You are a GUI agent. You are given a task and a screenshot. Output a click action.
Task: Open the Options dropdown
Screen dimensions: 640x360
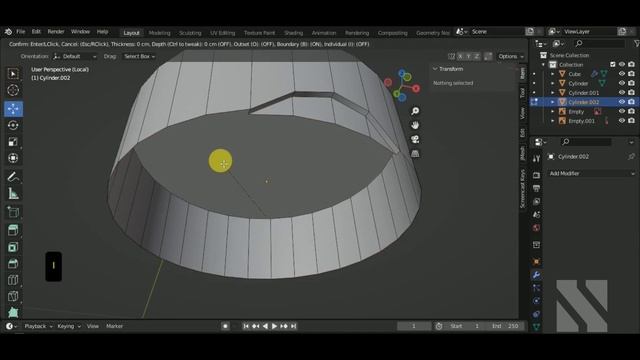511,56
